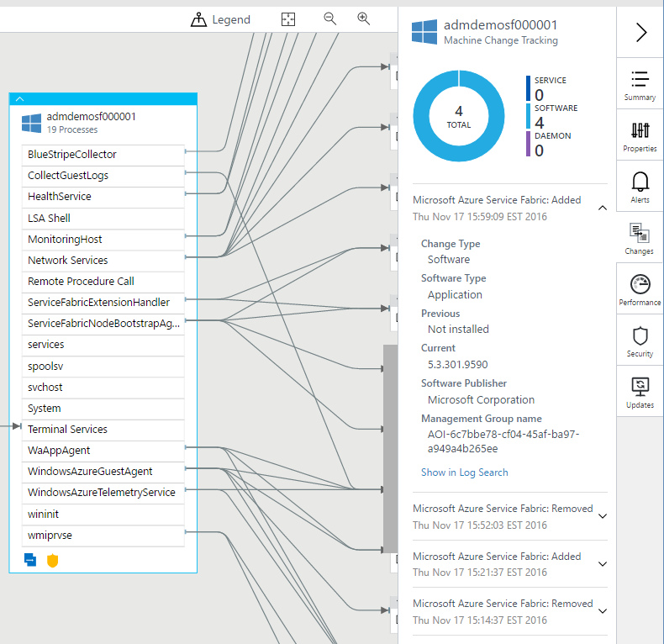Click the gray server port group bar
Screen dimensions: 664x644
[390, 449]
